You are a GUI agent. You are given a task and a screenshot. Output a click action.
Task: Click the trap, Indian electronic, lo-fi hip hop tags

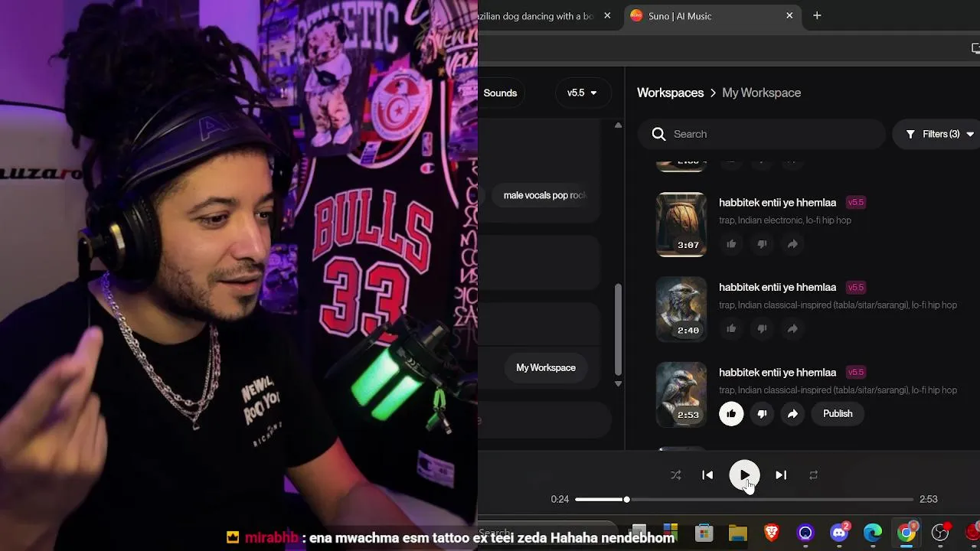coord(785,220)
